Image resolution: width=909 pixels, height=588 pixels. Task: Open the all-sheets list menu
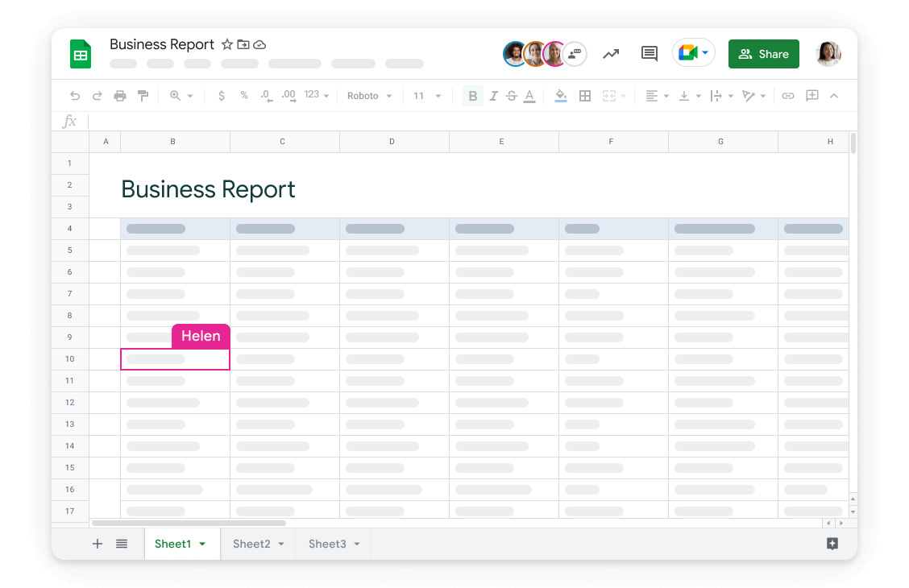click(122, 544)
